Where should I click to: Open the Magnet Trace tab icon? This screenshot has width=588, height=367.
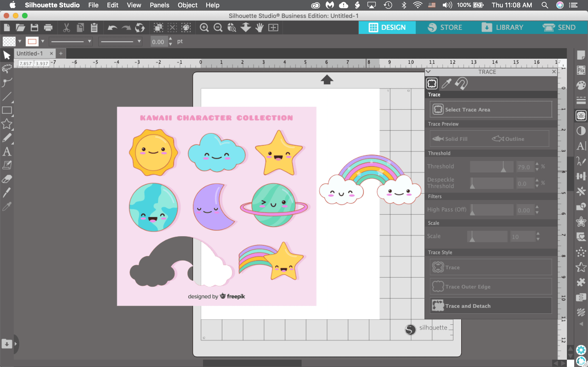(461, 83)
